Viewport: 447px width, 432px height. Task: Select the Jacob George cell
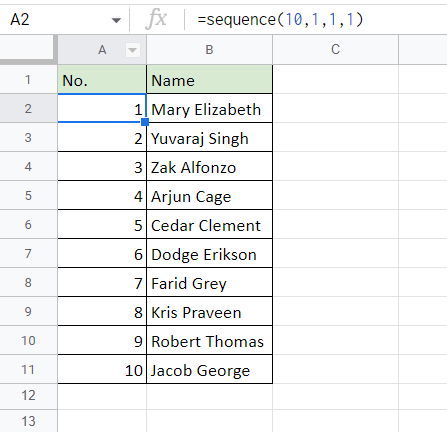(x=209, y=370)
